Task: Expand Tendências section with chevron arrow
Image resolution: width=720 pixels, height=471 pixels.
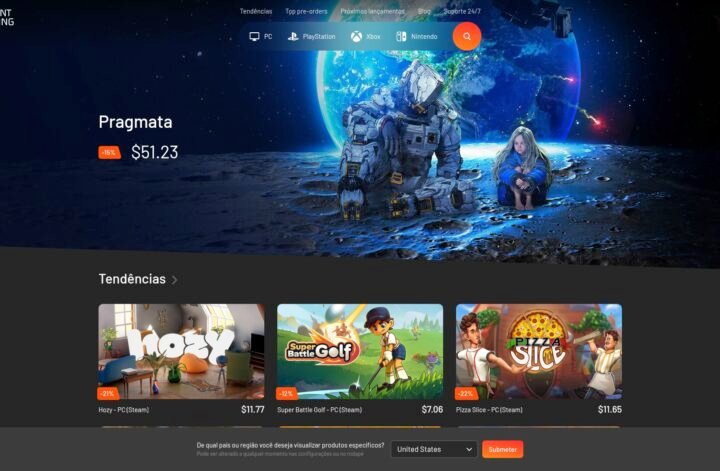Action: [x=174, y=280]
